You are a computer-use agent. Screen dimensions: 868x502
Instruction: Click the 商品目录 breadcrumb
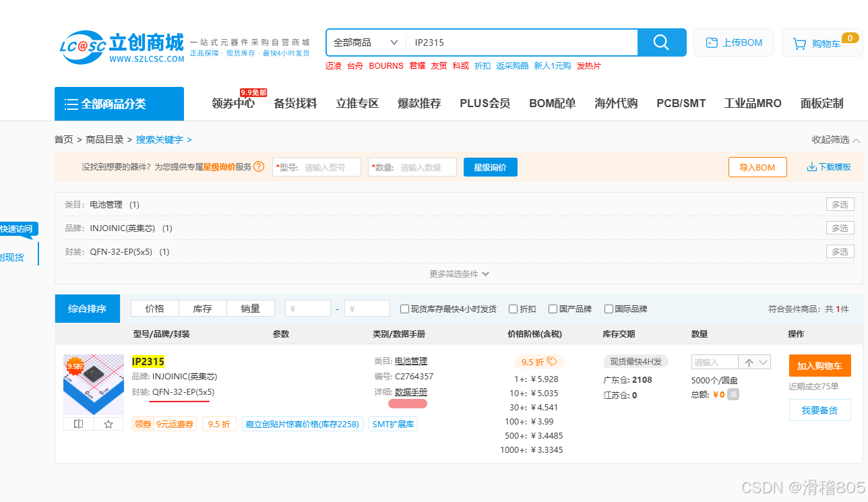click(x=104, y=139)
